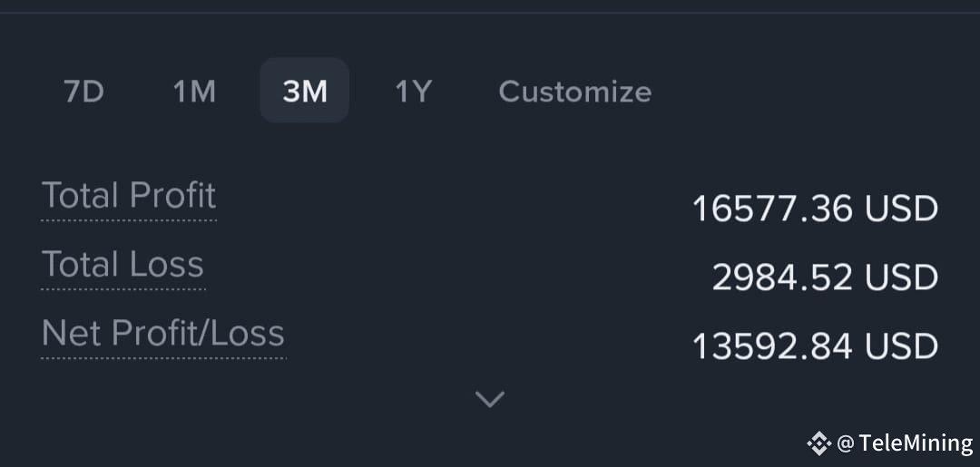Tap the Net Profit/Loss underlined label

tap(163, 334)
